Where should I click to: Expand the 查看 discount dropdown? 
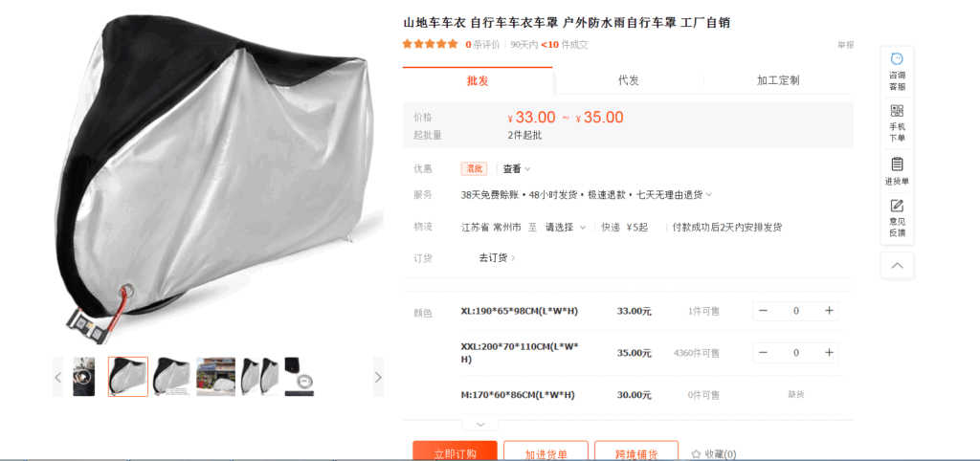(517, 168)
